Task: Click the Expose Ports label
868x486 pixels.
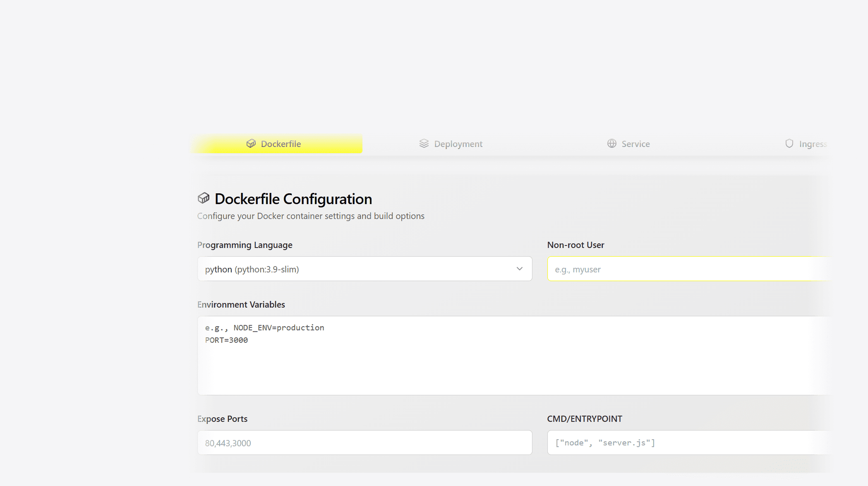Action: click(x=222, y=419)
